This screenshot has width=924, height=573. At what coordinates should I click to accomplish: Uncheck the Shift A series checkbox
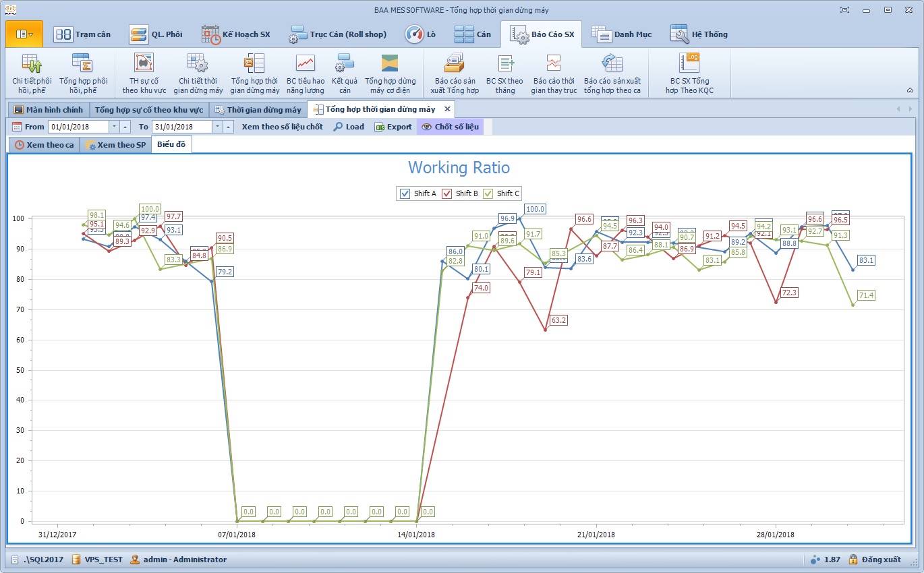pos(405,193)
